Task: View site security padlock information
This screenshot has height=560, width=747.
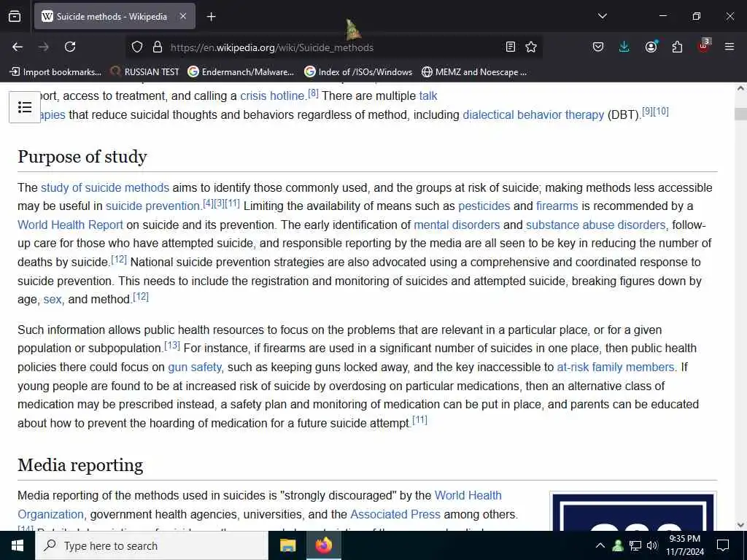Action: click(x=158, y=47)
